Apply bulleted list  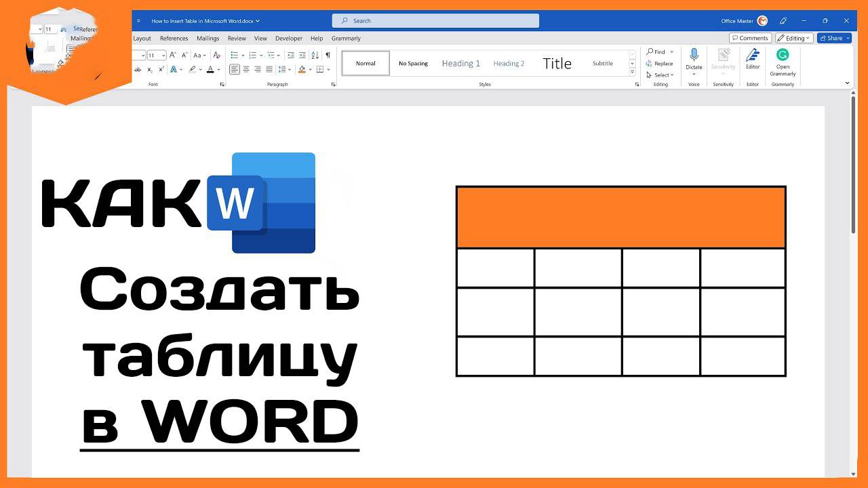click(x=235, y=56)
